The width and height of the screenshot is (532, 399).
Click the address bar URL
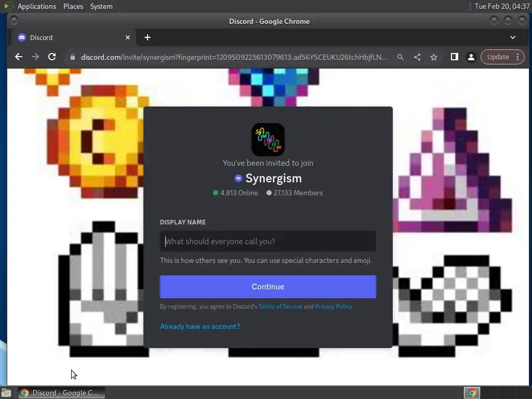234,57
